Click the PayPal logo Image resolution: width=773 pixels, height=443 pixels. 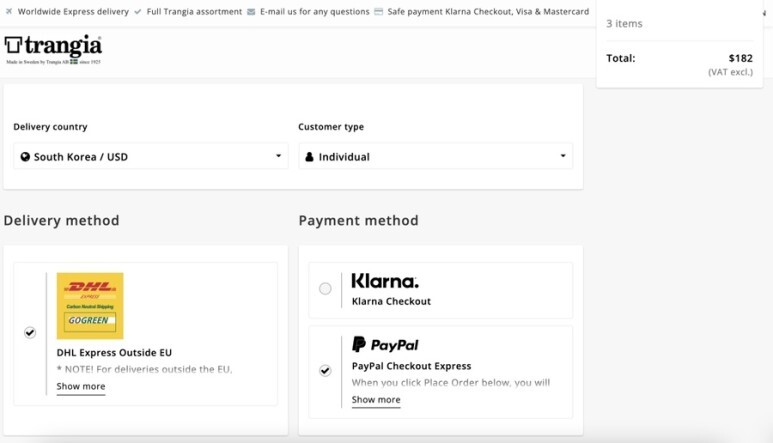tap(385, 344)
